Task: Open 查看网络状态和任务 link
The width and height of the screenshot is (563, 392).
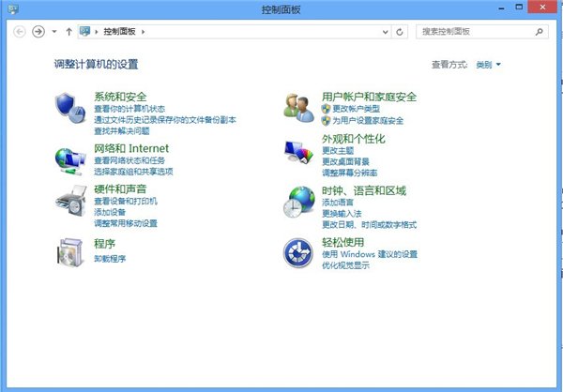Action: pos(129,160)
